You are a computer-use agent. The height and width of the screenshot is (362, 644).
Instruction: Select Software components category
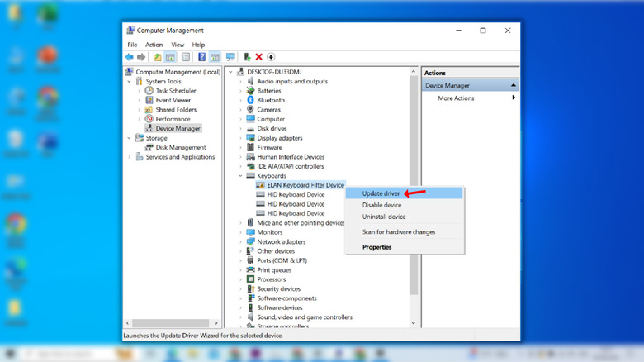pos(286,298)
